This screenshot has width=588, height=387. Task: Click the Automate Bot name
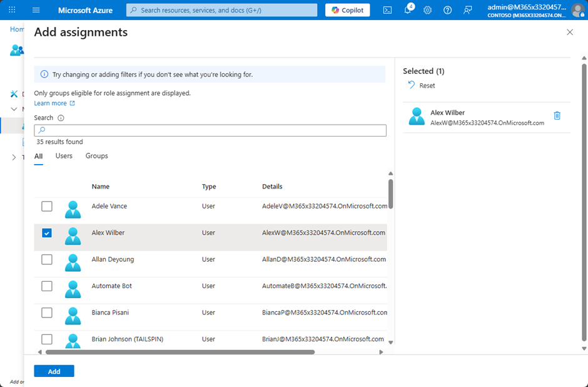[x=112, y=286]
